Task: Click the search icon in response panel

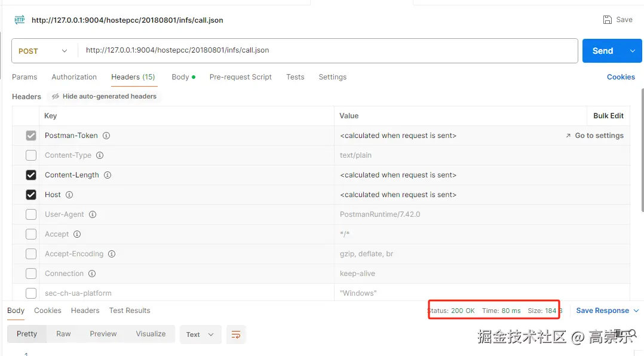Action: tap(632, 333)
